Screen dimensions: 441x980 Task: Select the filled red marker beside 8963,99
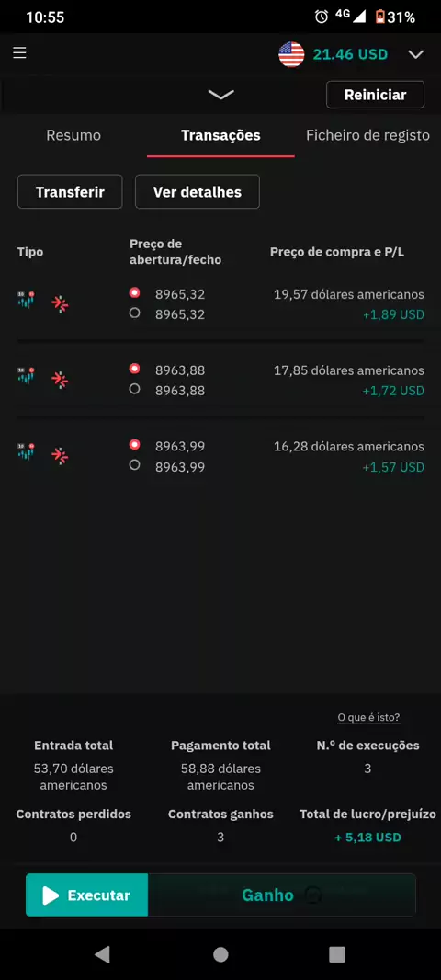[x=134, y=445]
